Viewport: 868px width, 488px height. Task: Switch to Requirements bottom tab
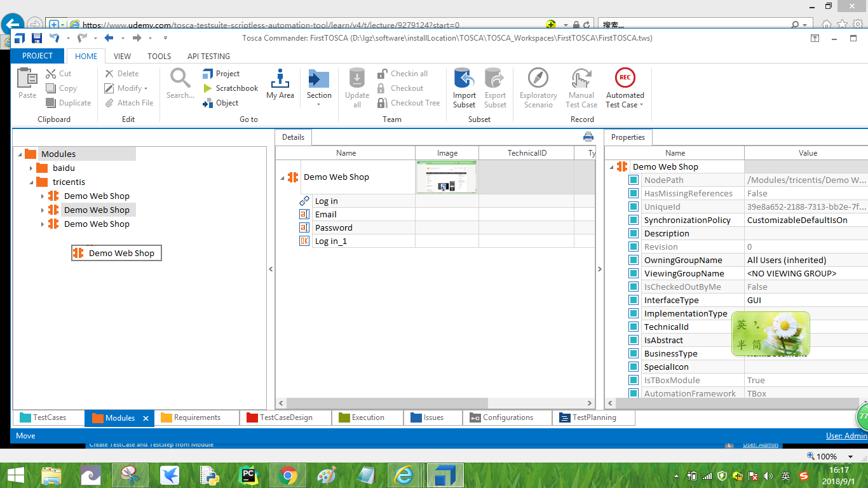tap(196, 417)
